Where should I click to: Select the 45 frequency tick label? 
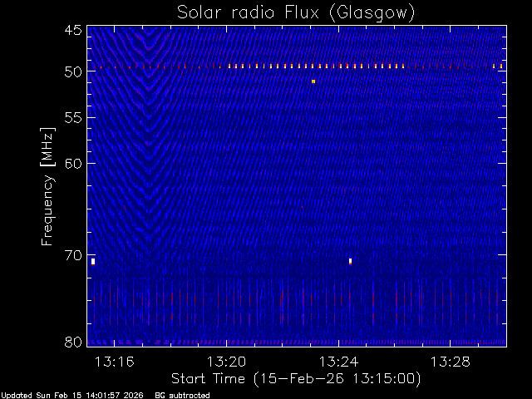[x=73, y=30]
